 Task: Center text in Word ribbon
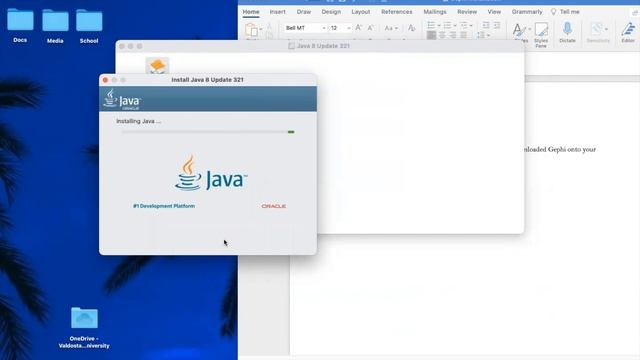click(x=442, y=36)
